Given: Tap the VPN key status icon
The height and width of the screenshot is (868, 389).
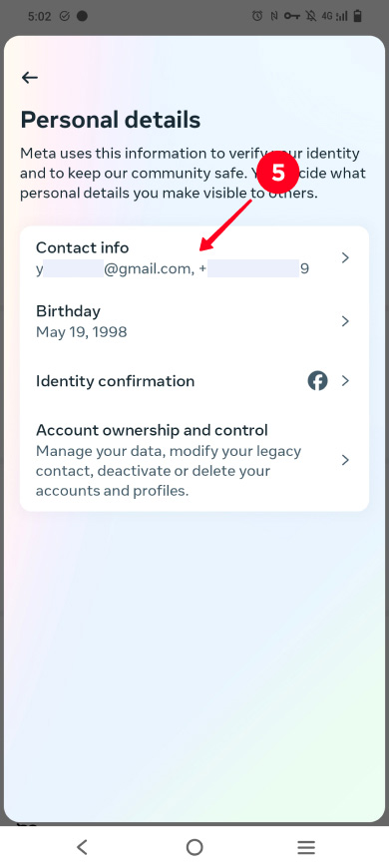Looking at the screenshot, I should tap(291, 17).
